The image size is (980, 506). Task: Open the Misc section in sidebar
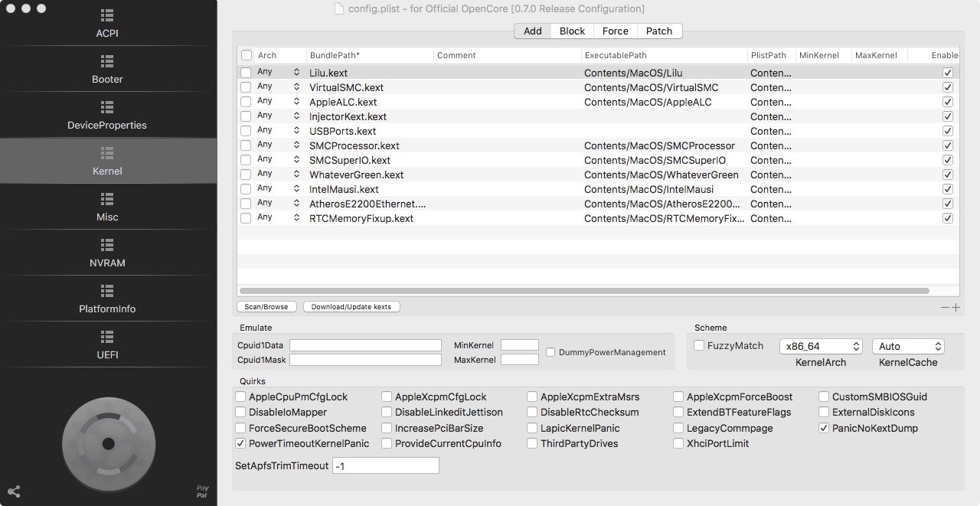pyautogui.click(x=107, y=207)
